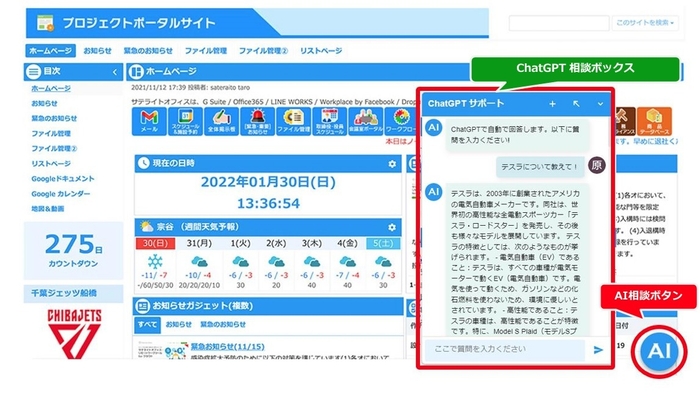
Task: Select すべて tab in notice gadget
Action: point(147,325)
